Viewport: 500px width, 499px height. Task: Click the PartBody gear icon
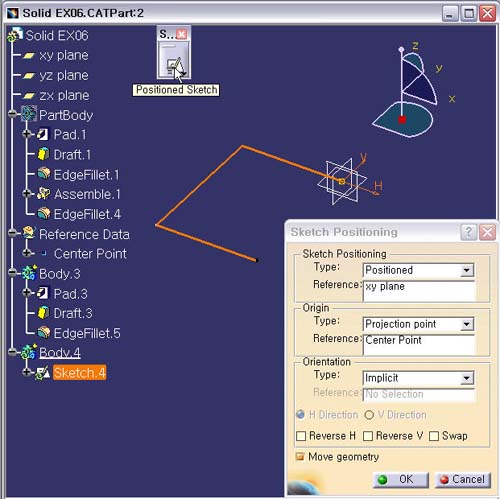[29, 114]
